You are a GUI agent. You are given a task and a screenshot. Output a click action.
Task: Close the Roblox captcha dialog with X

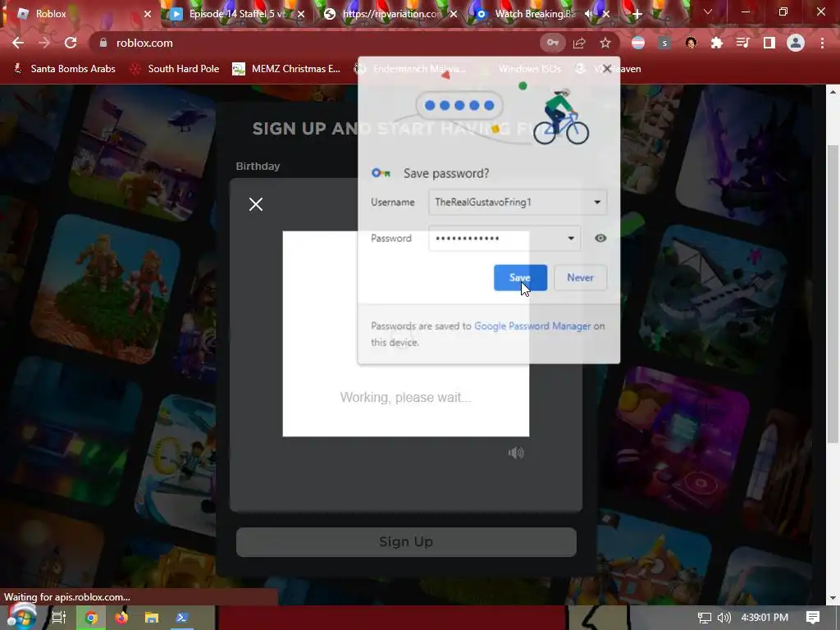coord(256,204)
